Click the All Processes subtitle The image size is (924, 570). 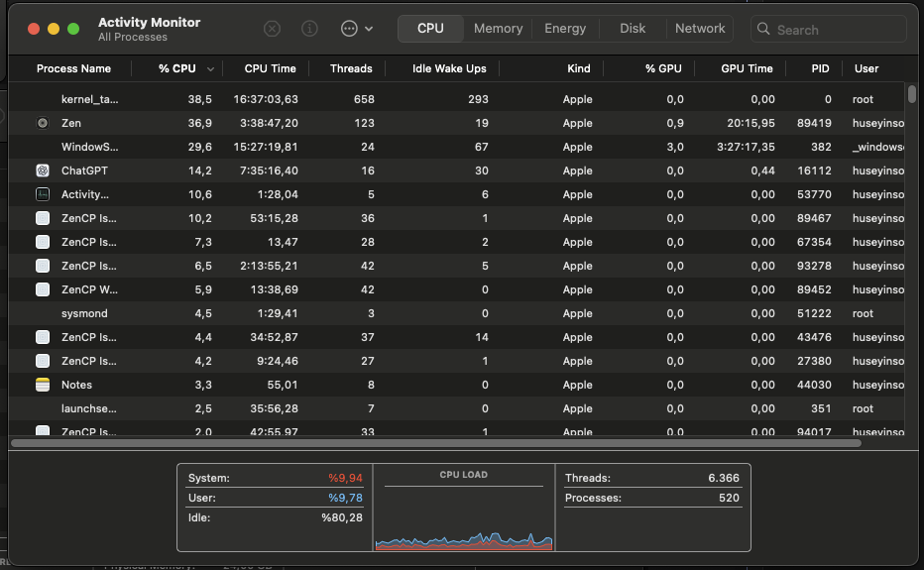pyautogui.click(x=133, y=37)
